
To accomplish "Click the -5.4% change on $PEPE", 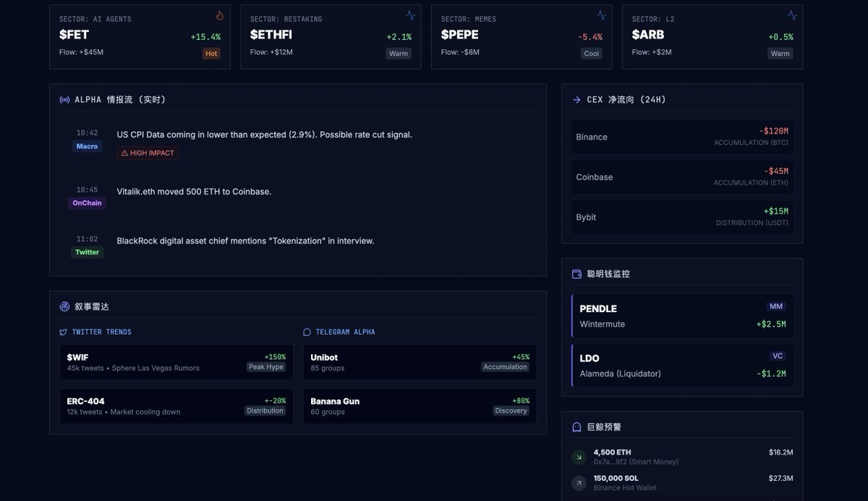I will (590, 37).
